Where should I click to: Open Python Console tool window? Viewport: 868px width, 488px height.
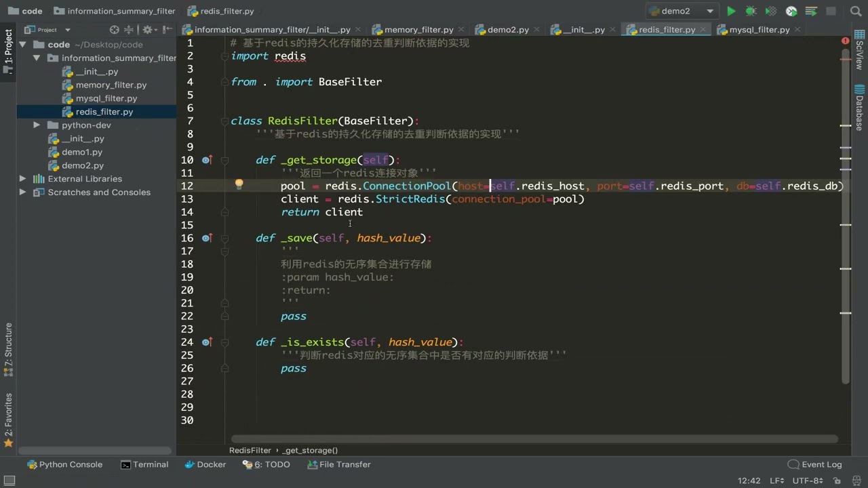(x=64, y=464)
